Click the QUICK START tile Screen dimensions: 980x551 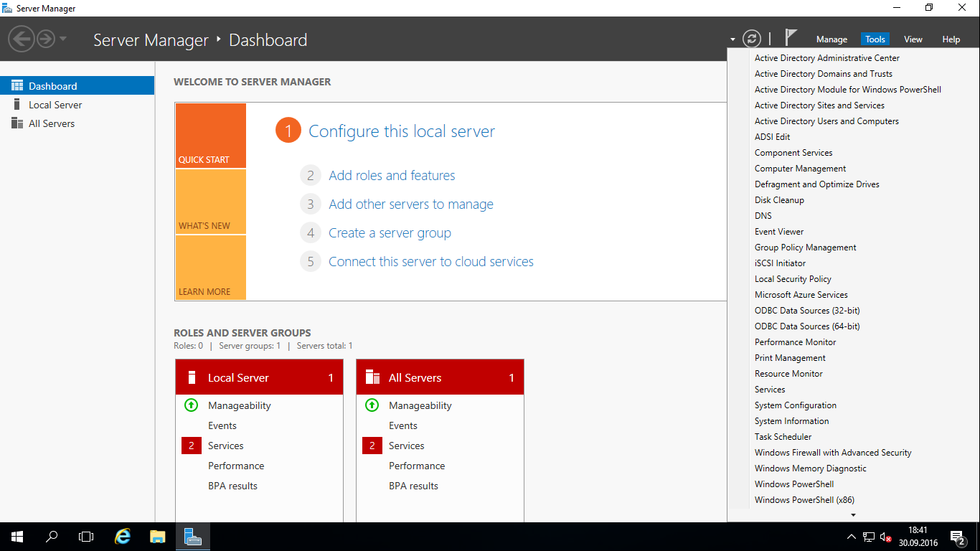tap(210, 136)
